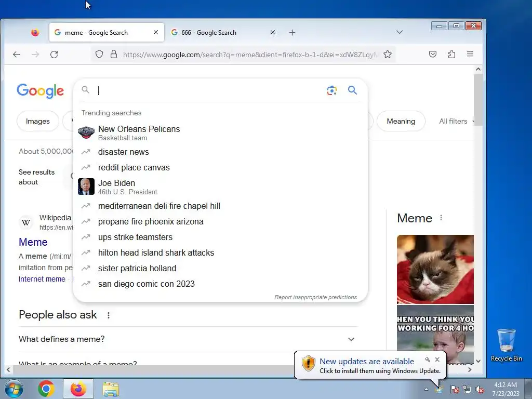
Task: Reload the page with the refresh icon
Action: pos(54,54)
